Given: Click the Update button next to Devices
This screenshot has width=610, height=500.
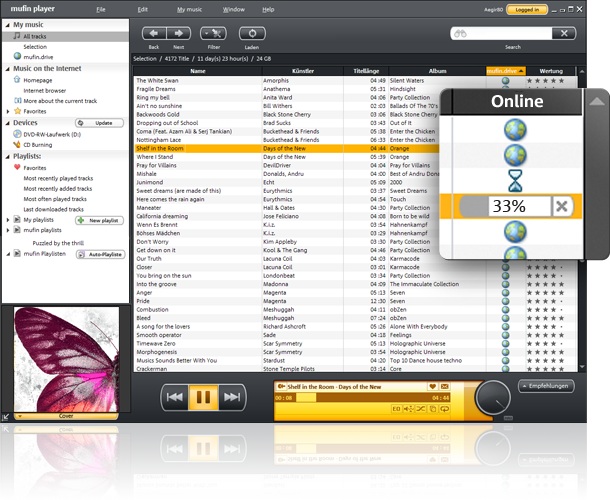Looking at the screenshot, I should 100,122.
